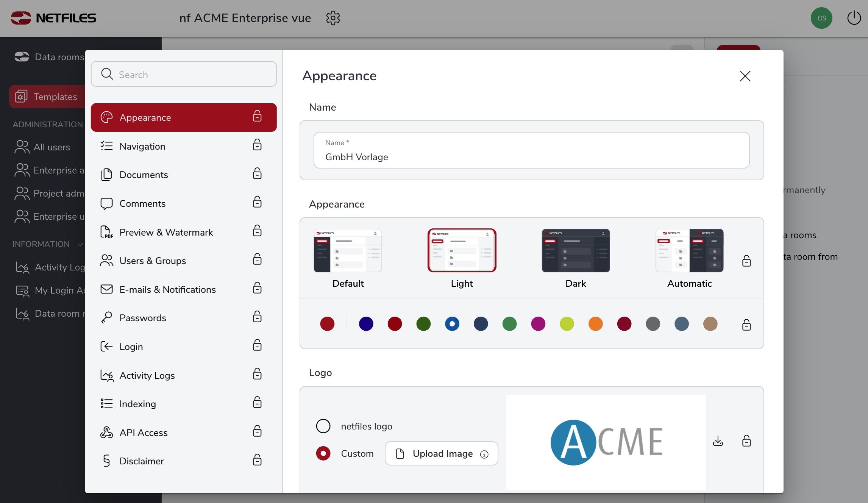Viewport: 868px width, 503px height.
Task: Select the Custom logo radio option
Action: [x=323, y=453]
